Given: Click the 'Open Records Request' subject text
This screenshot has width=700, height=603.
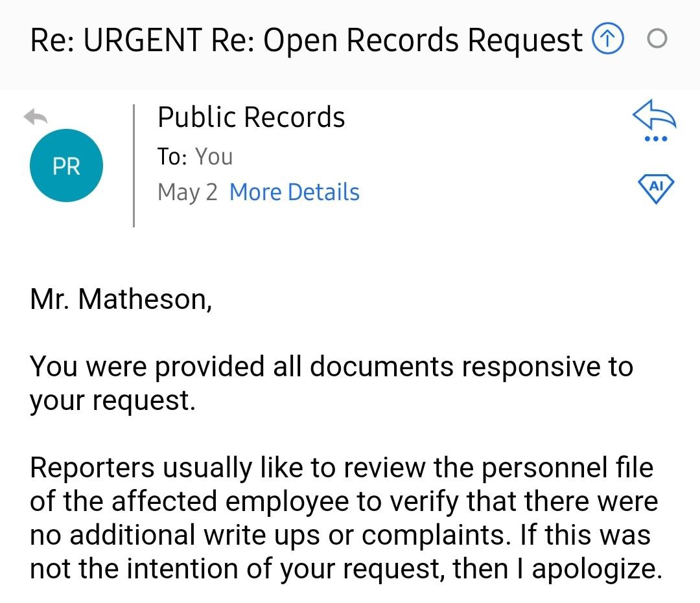Looking at the screenshot, I should coord(423,40).
